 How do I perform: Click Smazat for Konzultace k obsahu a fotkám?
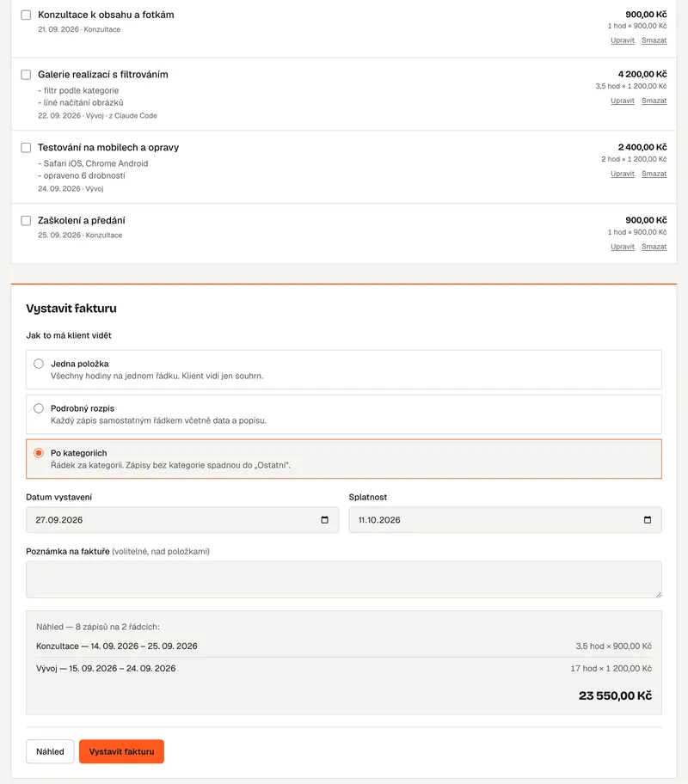(654, 40)
